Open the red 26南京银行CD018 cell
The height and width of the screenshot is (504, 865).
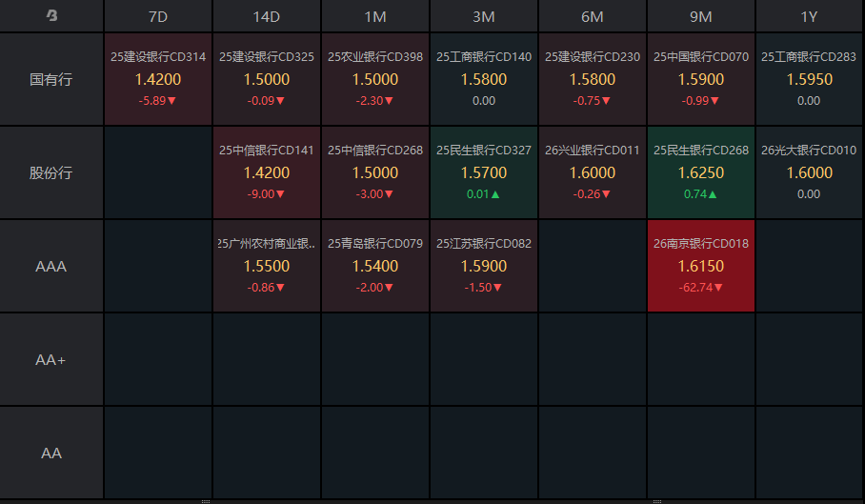[x=701, y=267]
